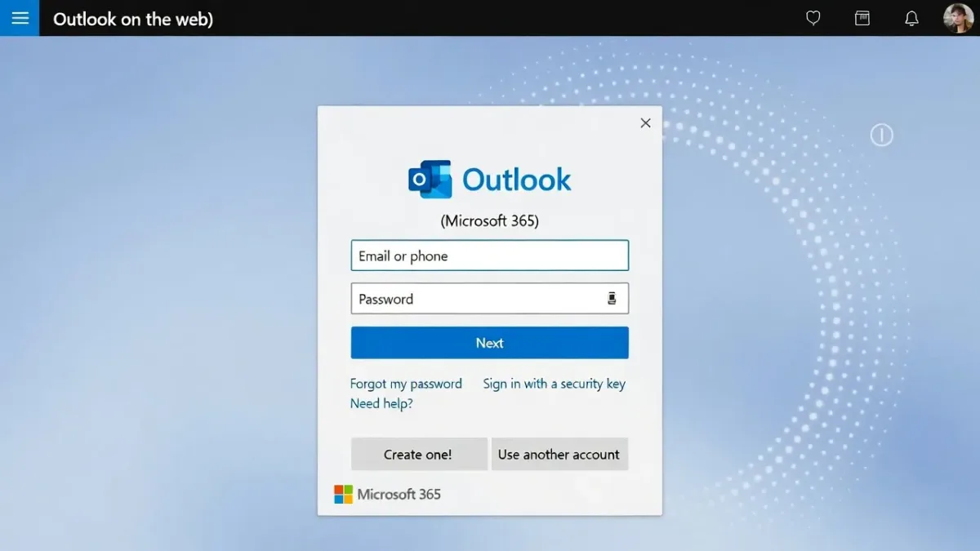Click the Outlook on the web title
This screenshot has width=980, height=551.
(133, 19)
